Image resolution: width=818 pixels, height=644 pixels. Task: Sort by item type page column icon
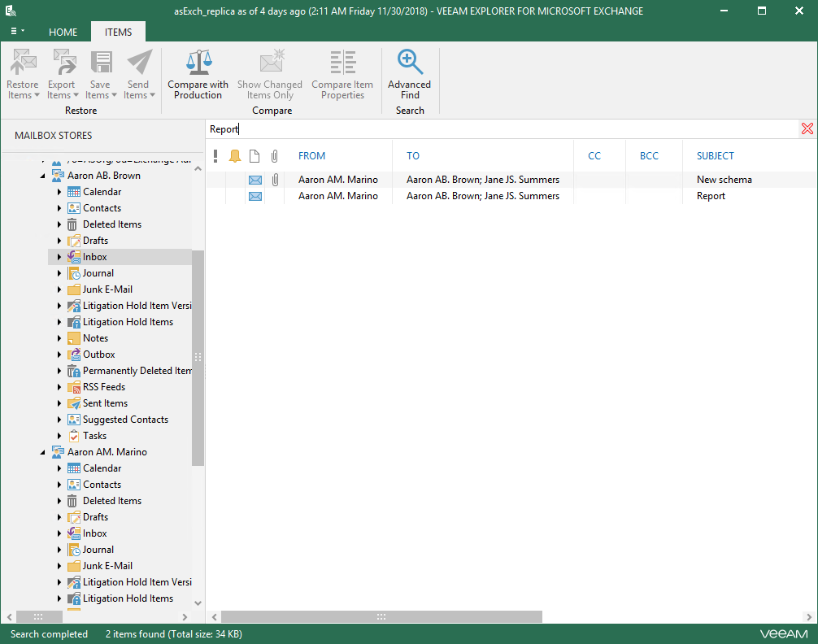pyautogui.click(x=254, y=155)
